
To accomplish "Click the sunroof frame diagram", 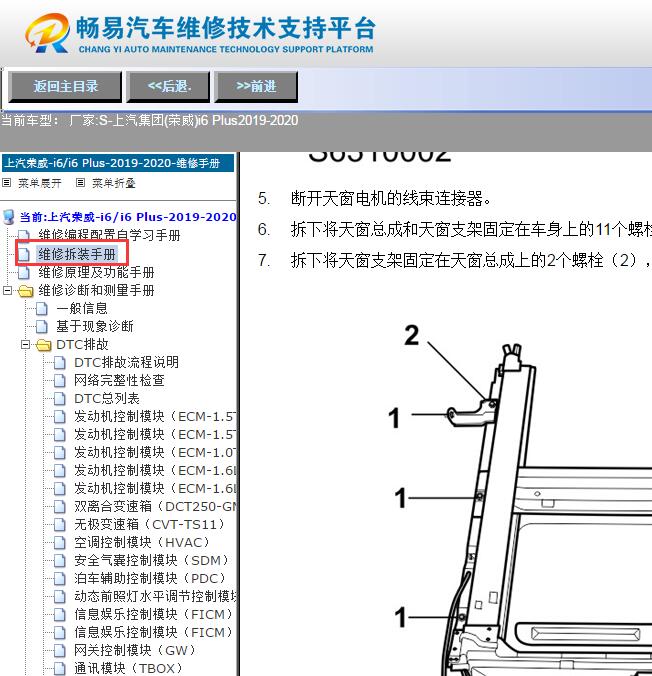I will 520,500.
